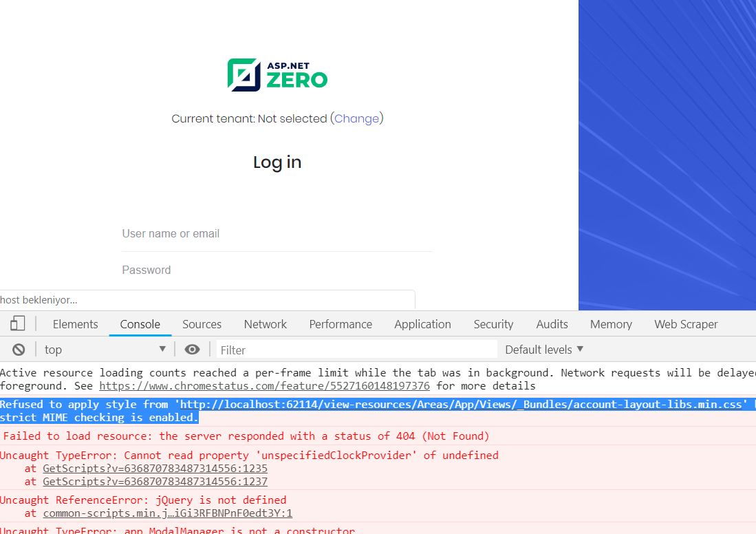
Task: Focus the Password field
Action: tap(277, 270)
